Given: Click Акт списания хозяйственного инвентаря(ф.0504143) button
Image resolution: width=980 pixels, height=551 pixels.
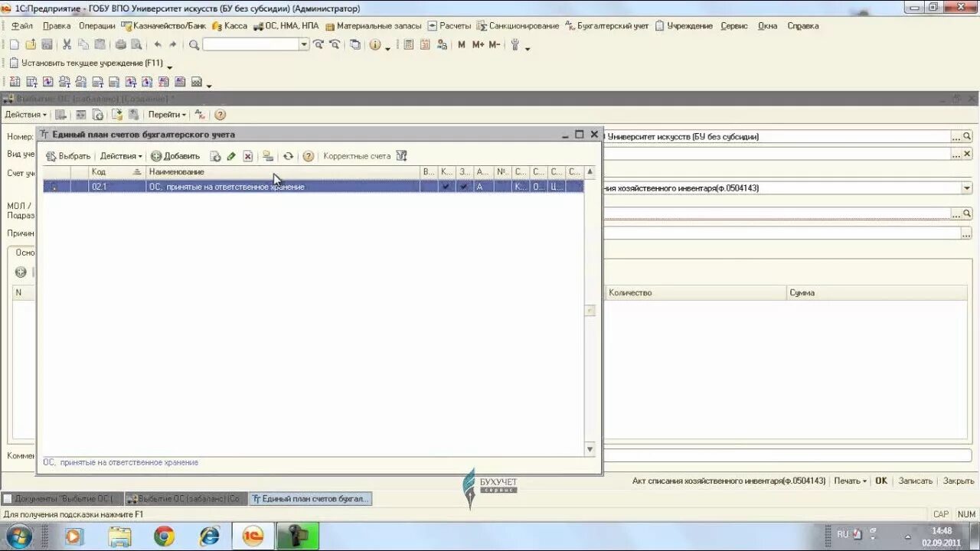Looking at the screenshot, I should click(x=729, y=481).
